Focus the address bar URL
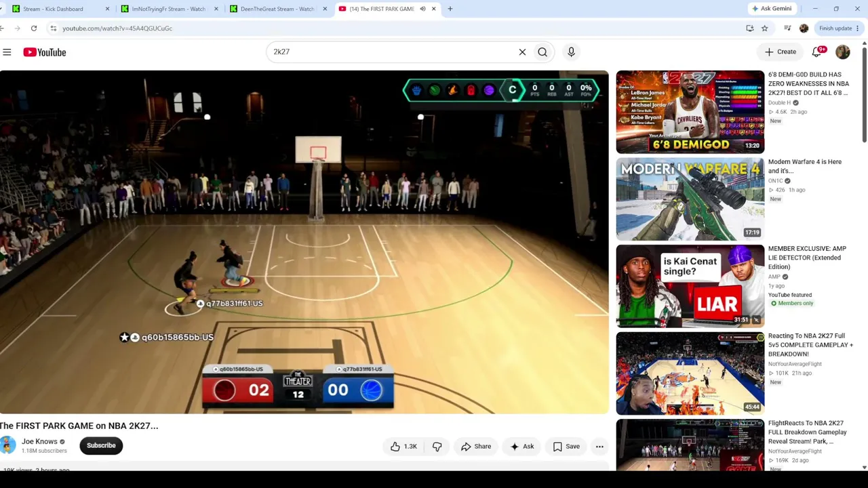 click(117, 28)
